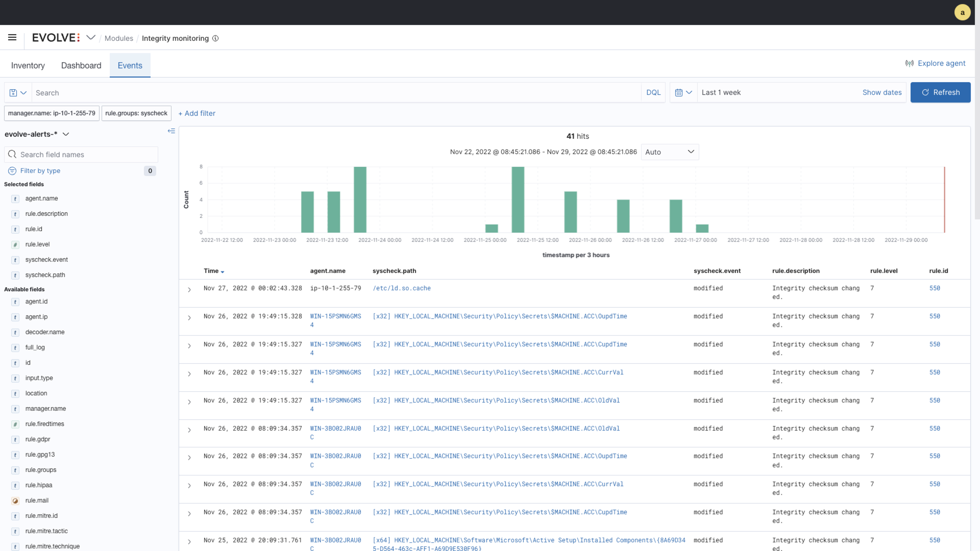The width and height of the screenshot is (980, 551).
Task: Open the hamburger navigation menu
Action: click(x=12, y=37)
